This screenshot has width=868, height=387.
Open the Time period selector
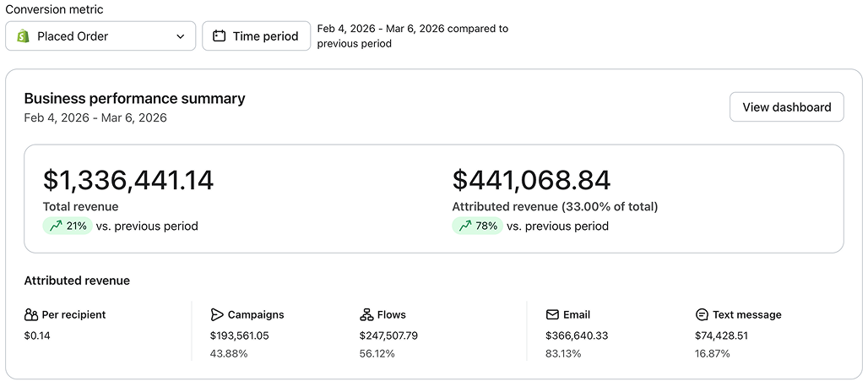pyautogui.click(x=257, y=36)
